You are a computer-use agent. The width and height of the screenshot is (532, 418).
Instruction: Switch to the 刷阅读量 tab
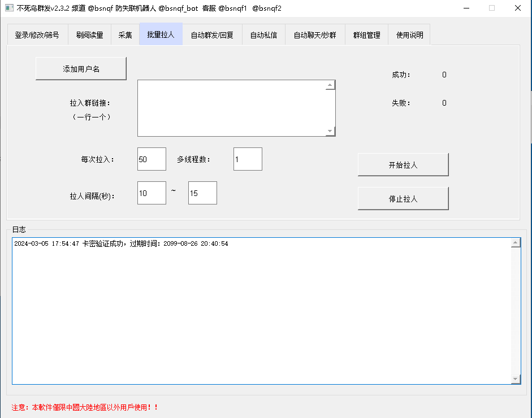tap(89, 35)
